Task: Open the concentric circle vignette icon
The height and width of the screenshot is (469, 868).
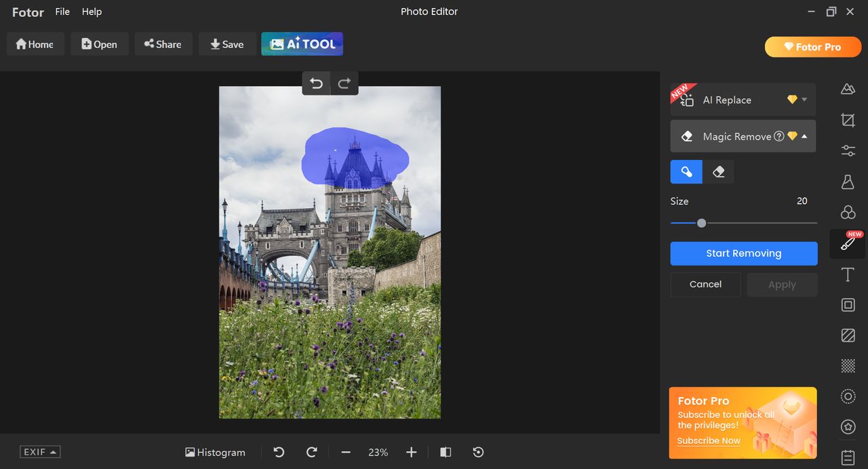Action: pyautogui.click(x=848, y=396)
